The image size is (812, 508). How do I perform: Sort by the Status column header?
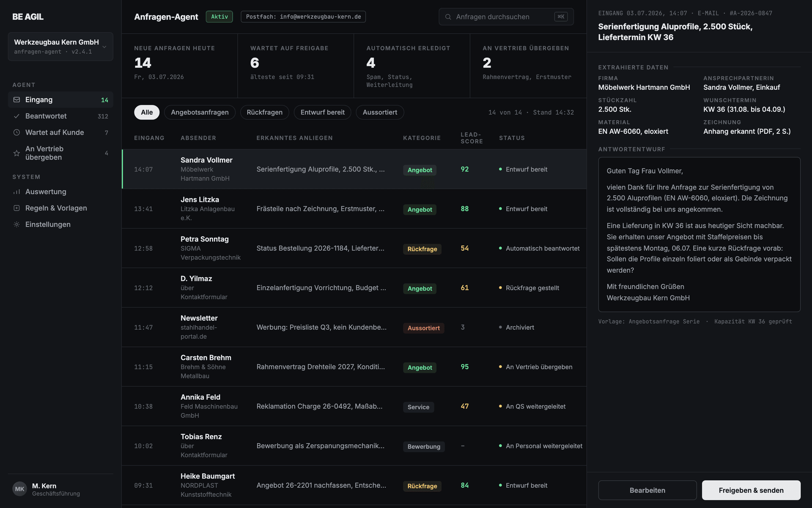(512, 138)
